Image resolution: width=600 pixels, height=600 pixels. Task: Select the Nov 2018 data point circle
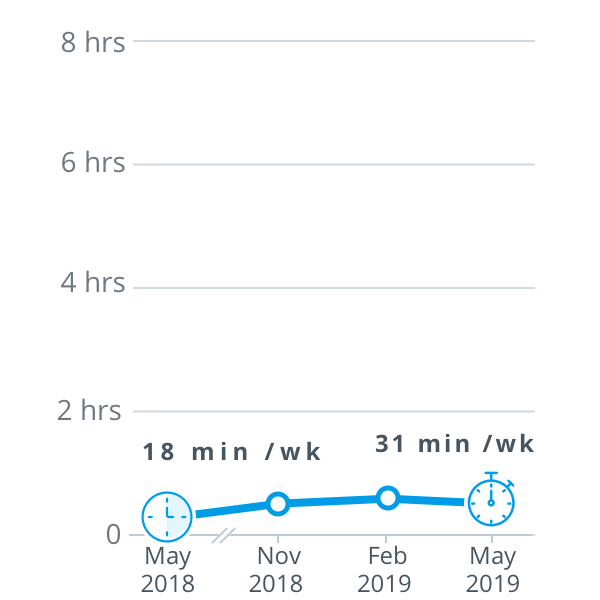point(278,503)
